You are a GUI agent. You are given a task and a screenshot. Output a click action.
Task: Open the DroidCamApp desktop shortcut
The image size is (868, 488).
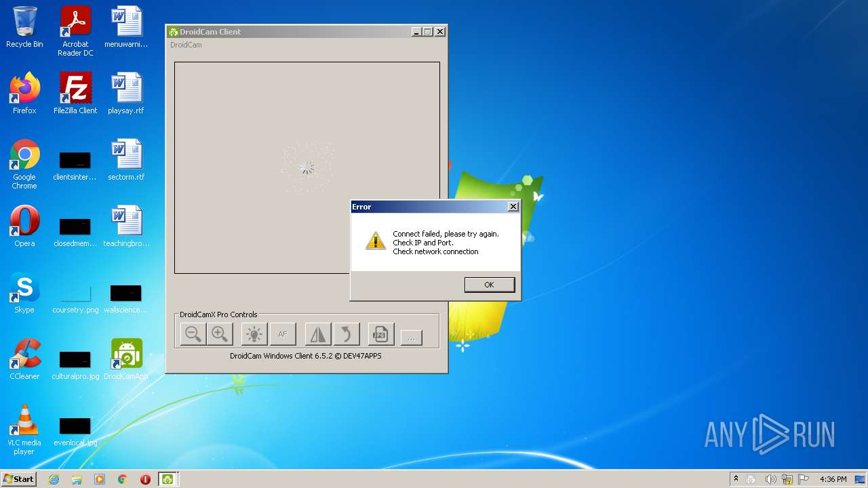click(126, 359)
